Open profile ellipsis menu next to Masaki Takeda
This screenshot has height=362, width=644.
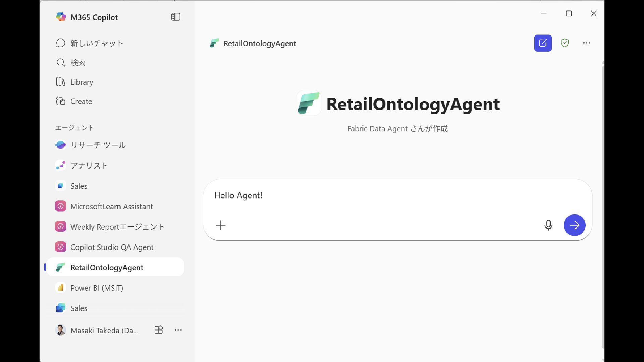click(178, 330)
